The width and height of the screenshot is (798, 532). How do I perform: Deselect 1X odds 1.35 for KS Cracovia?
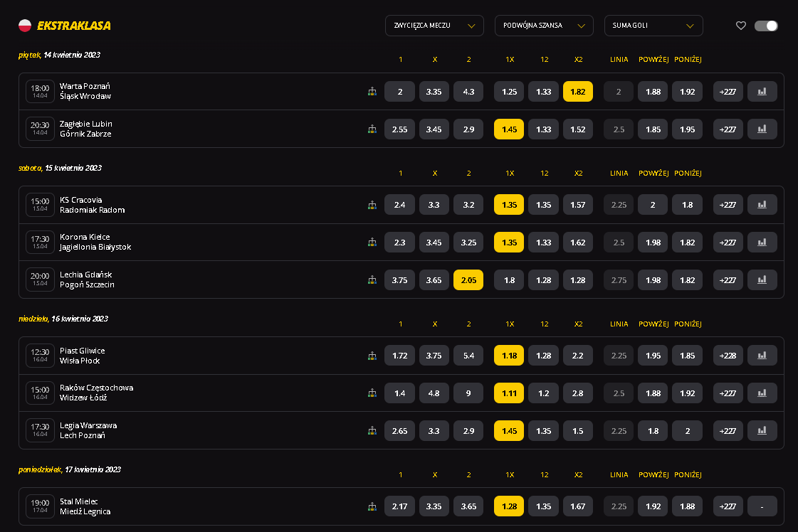coord(509,204)
